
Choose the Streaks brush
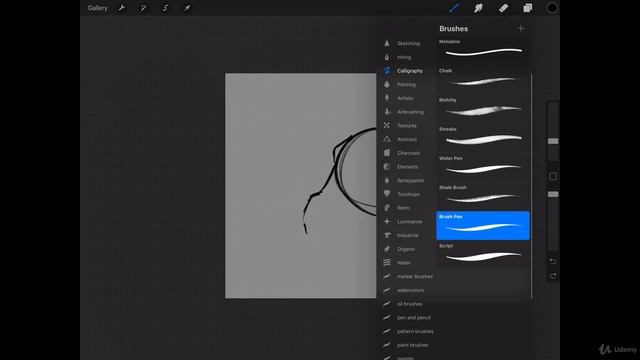(483, 138)
